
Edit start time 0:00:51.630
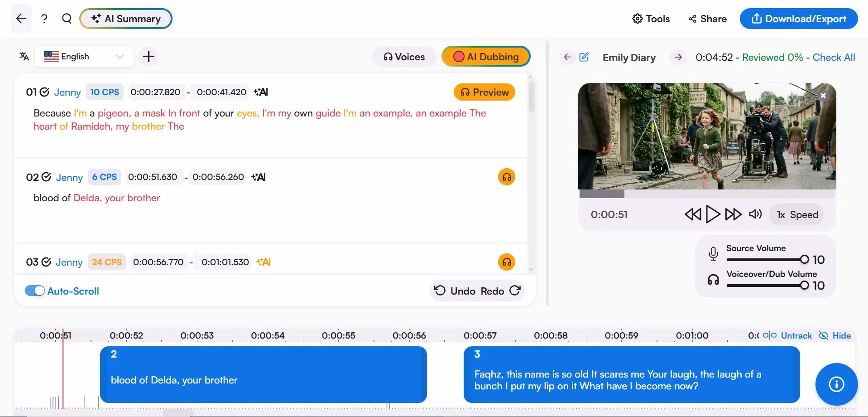pyautogui.click(x=153, y=177)
